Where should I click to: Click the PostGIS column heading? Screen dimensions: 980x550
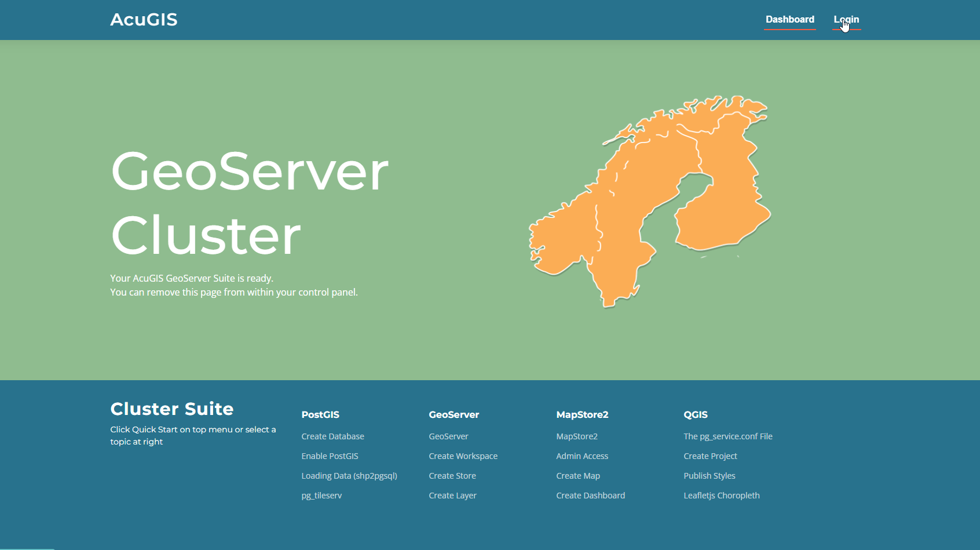[x=320, y=414]
